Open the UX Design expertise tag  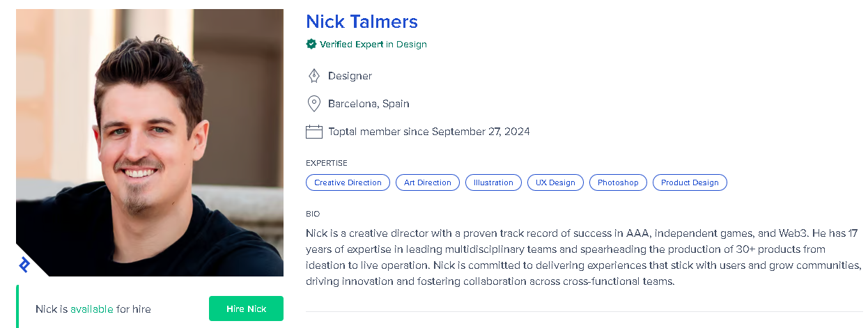coord(555,182)
